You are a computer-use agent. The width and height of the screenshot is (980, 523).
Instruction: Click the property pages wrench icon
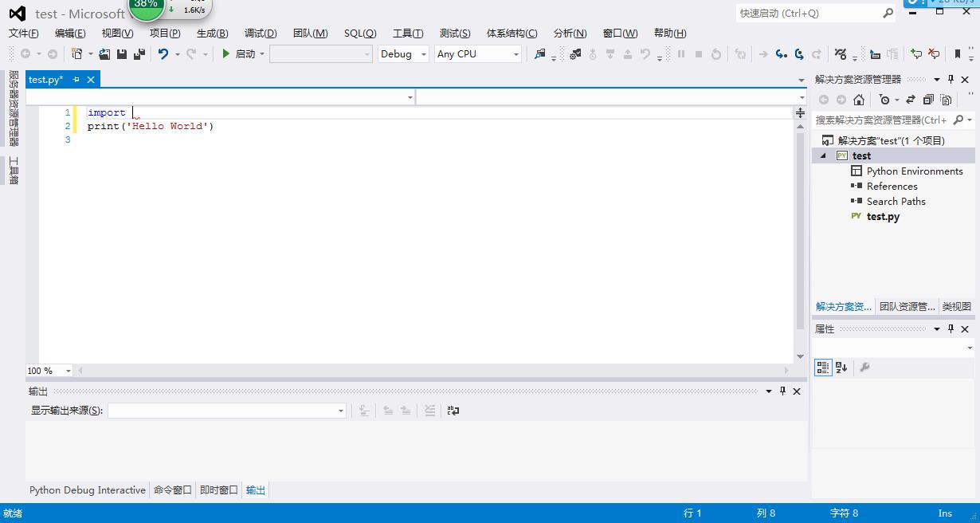click(x=864, y=368)
